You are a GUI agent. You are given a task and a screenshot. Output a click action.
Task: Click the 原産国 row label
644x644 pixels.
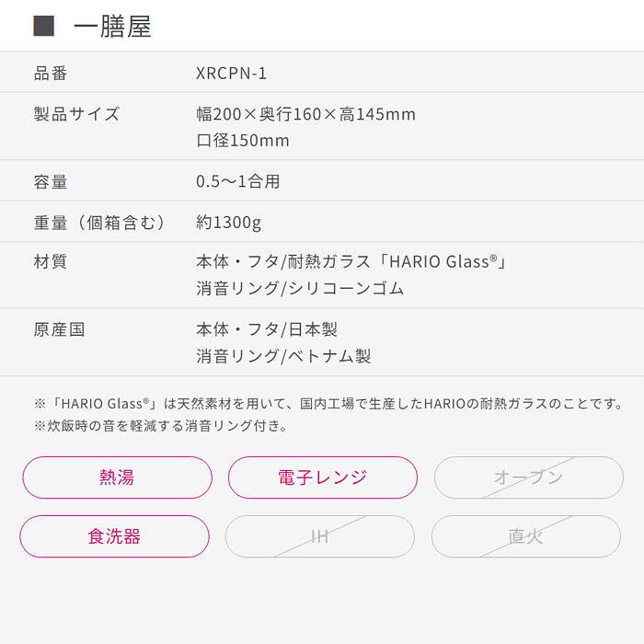[x=59, y=329]
